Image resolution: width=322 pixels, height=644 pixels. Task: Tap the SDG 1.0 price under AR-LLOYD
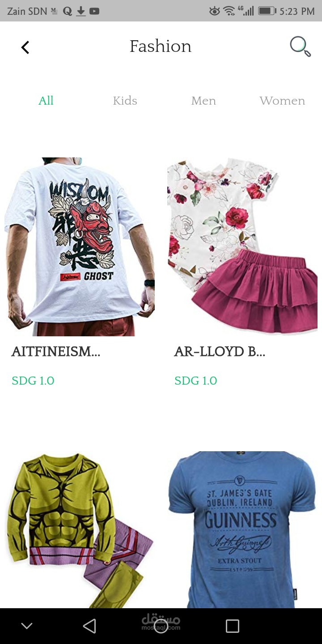(195, 381)
